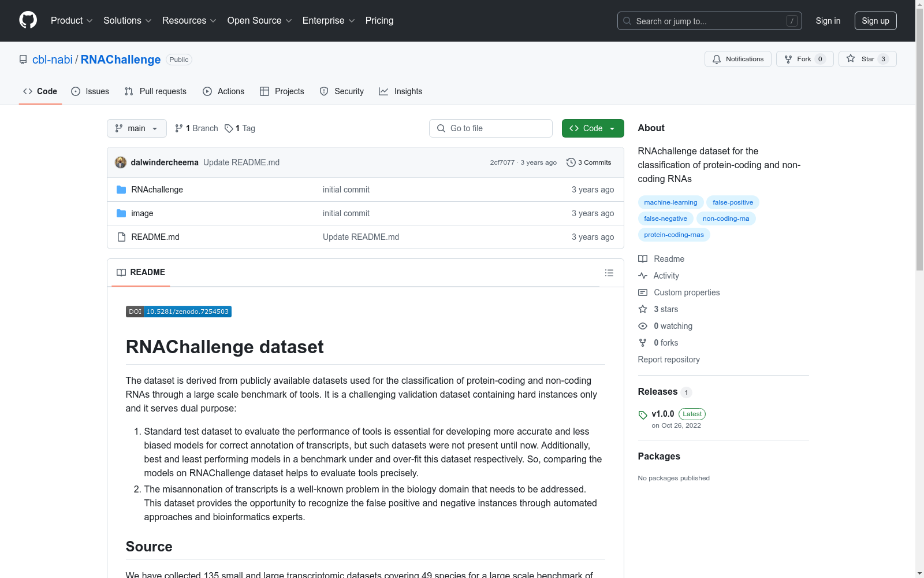Open the RNAChallenge repository title link
Image resolution: width=924 pixels, height=578 pixels.
pyautogui.click(x=121, y=60)
